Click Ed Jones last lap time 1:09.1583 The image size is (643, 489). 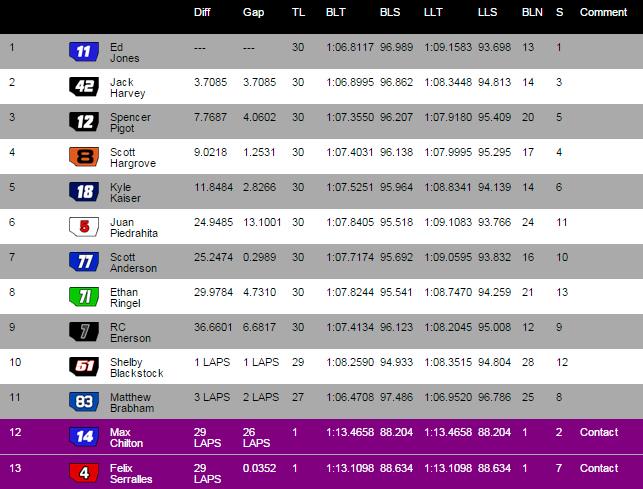click(x=448, y=48)
